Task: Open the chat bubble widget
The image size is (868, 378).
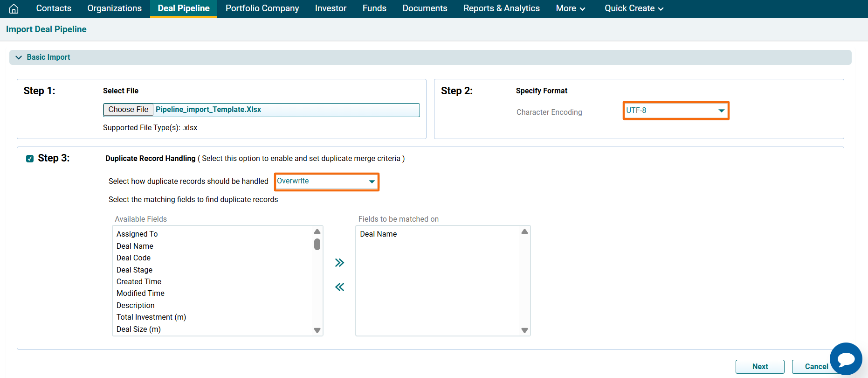Action: coord(846,359)
